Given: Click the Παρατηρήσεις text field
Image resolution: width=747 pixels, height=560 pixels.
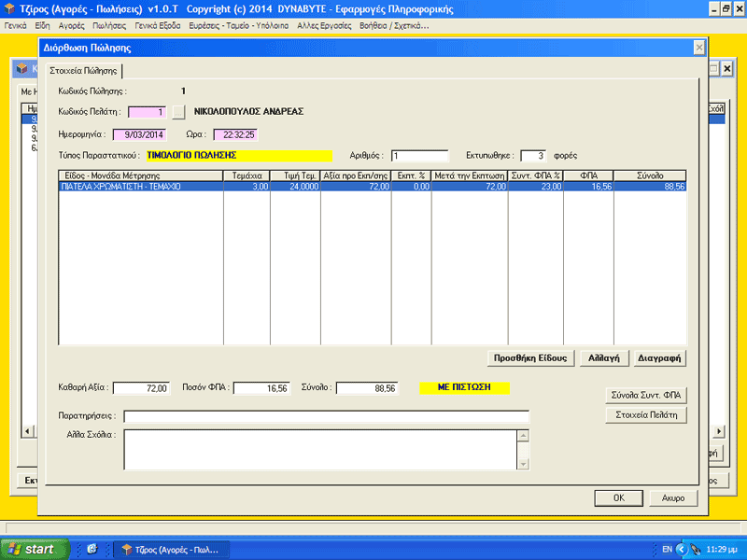Looking at the screenshot, I should point(326,416).
